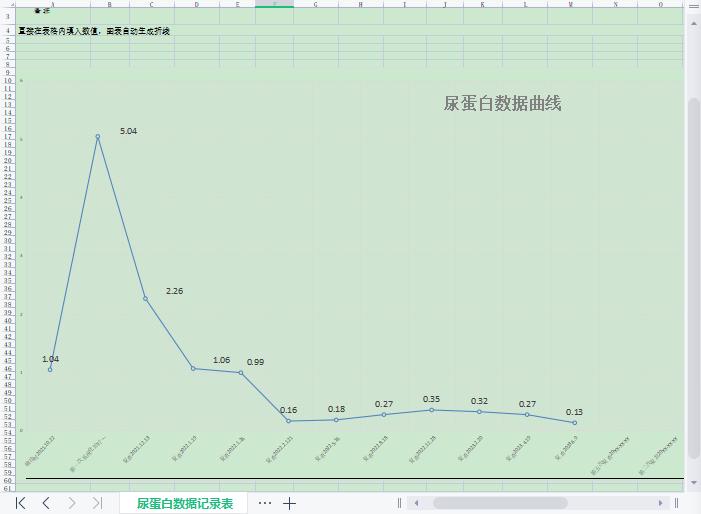Select column F header
This screenshot has height=514, width=701.
pos(274,4)
